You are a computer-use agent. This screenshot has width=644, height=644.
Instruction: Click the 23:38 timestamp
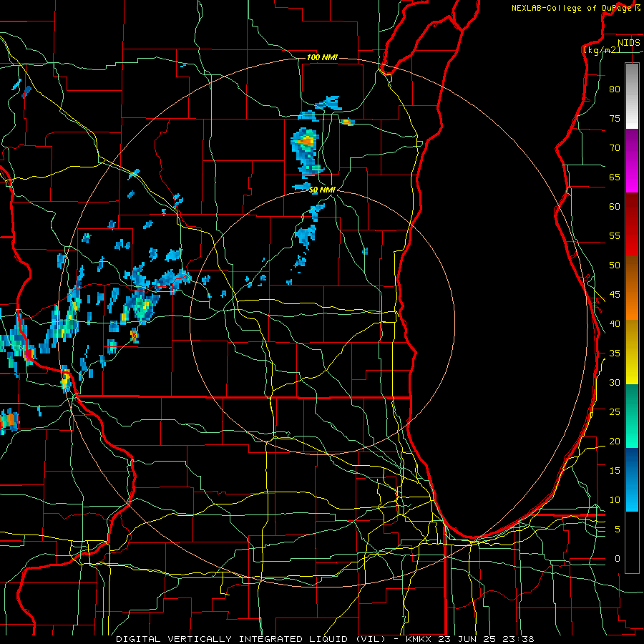point(518,639)
